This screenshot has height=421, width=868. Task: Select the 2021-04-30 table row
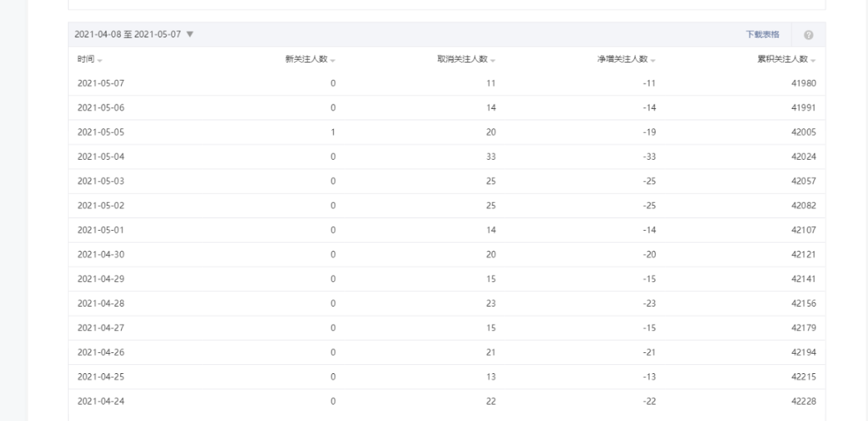[x=447, y=255]
